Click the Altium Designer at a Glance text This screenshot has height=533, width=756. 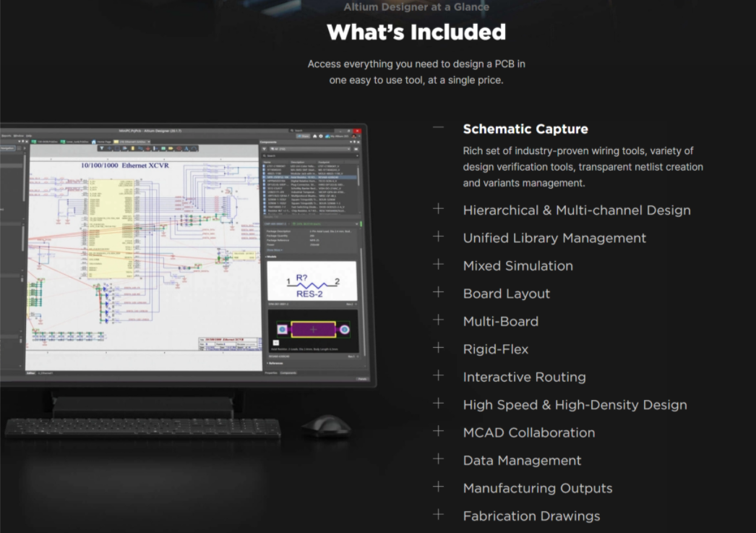(x=416, y=7)
